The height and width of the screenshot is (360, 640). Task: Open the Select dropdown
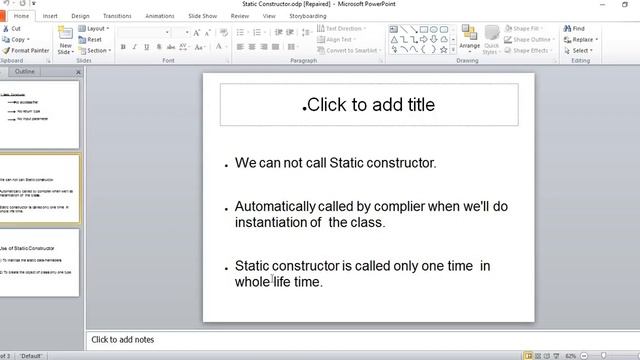pos(578,51)
